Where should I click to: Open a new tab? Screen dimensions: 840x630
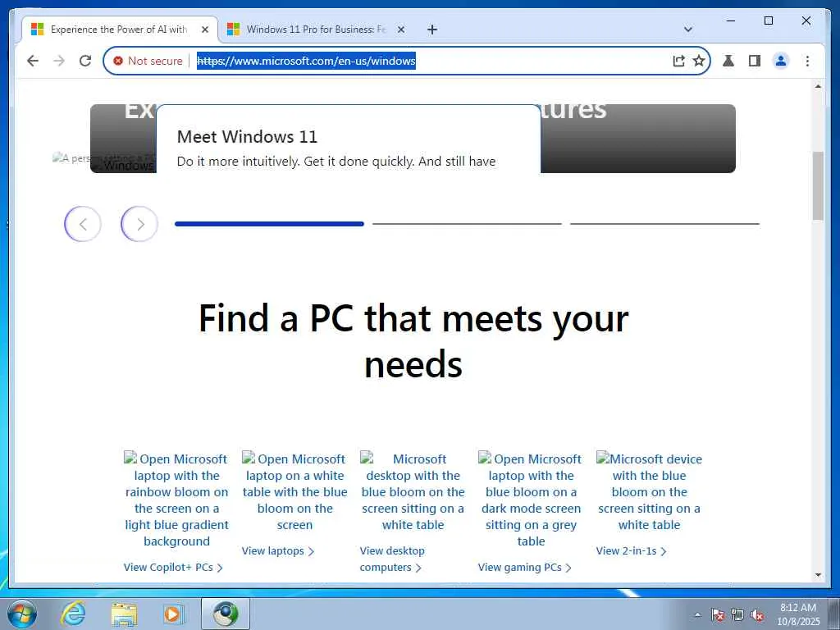432,30
